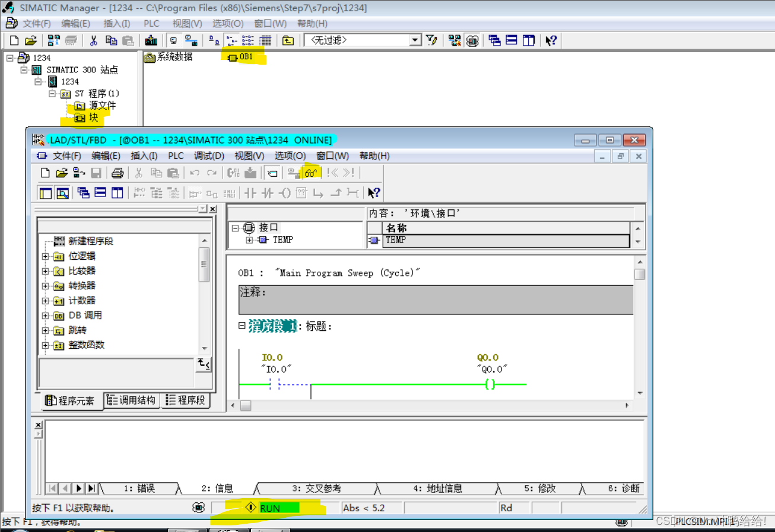Toggle Overviews panel icon in LAD editor
The height and width of the screenshot is (532, 775).
(x=46, y=192)
